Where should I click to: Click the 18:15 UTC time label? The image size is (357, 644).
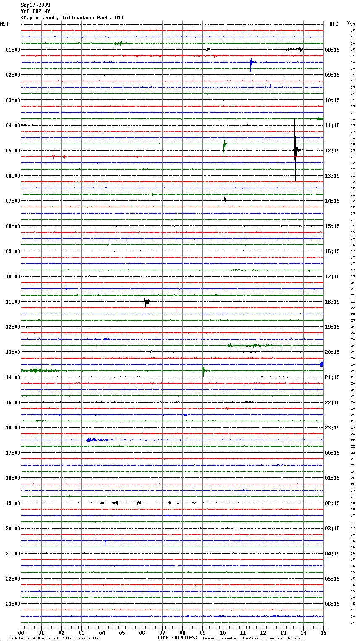pyautogui.click(x=332, y=302)
